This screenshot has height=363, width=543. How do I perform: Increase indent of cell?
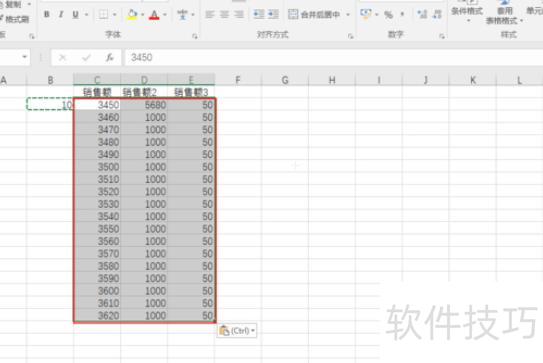[x=273, y=14]
